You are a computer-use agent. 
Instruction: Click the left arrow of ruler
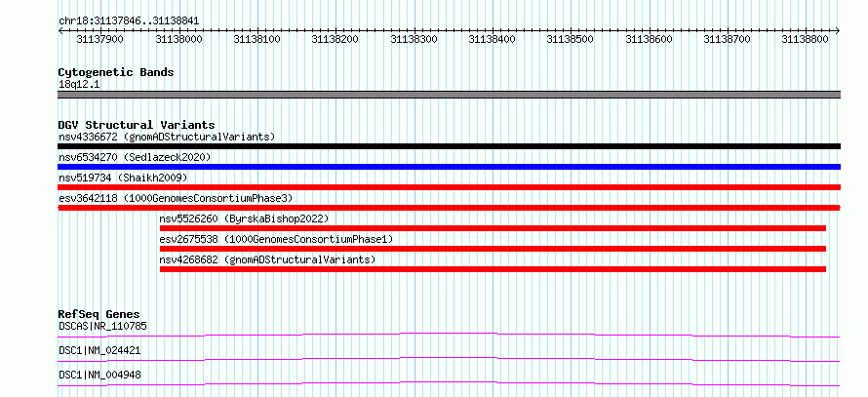[x=60, y=31]
